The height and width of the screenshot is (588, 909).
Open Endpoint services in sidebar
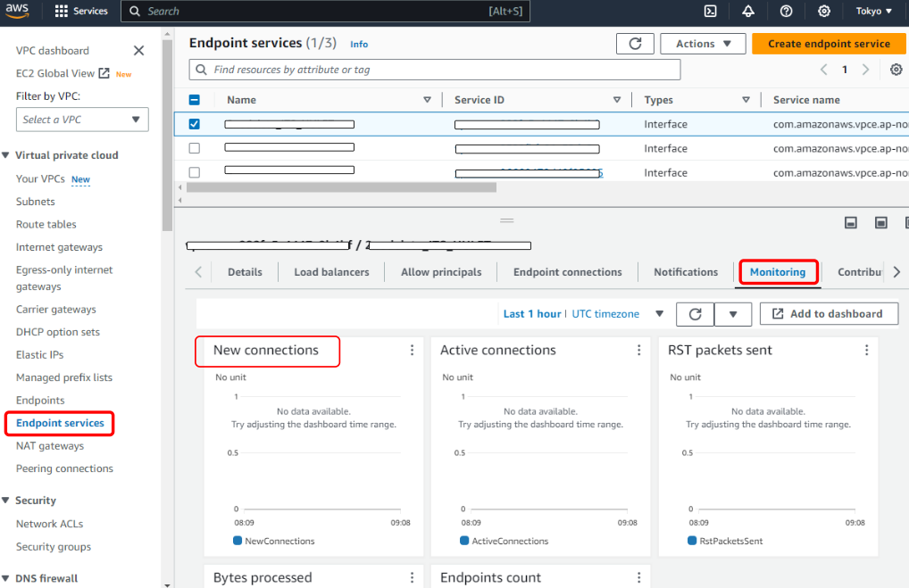[x=61, y=423]
